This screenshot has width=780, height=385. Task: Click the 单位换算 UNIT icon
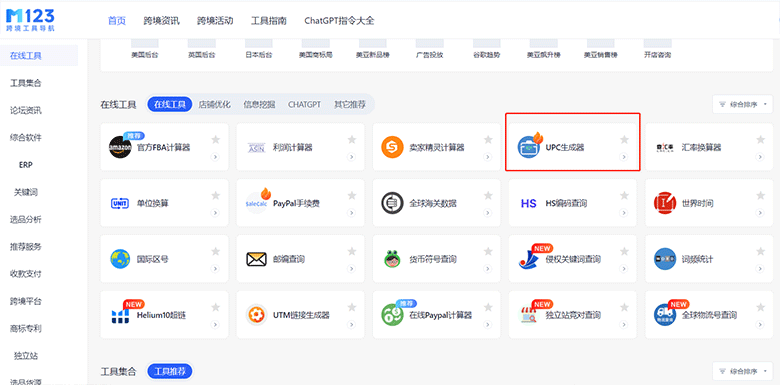[120, 203]
